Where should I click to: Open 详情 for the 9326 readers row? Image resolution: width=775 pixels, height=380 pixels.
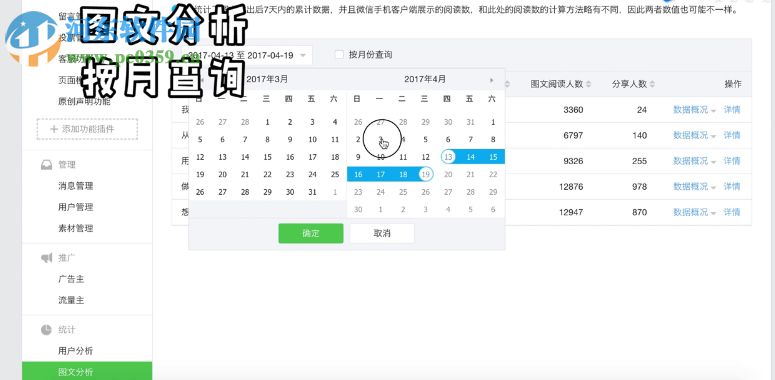pos(732,161)
